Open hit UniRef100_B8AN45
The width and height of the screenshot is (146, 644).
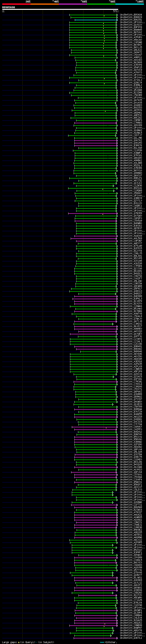coord(131,30)
